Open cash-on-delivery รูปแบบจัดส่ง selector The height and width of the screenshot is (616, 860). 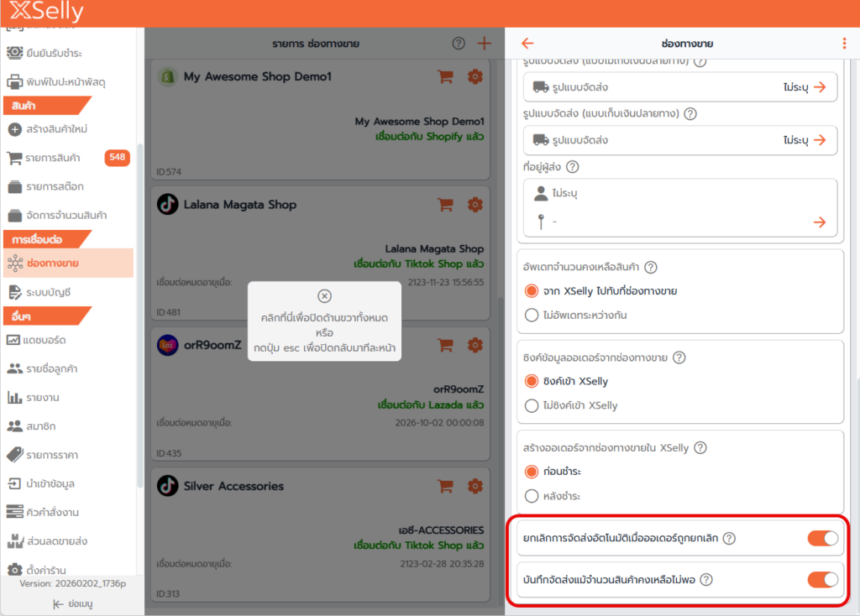click(x=679, y=140)
